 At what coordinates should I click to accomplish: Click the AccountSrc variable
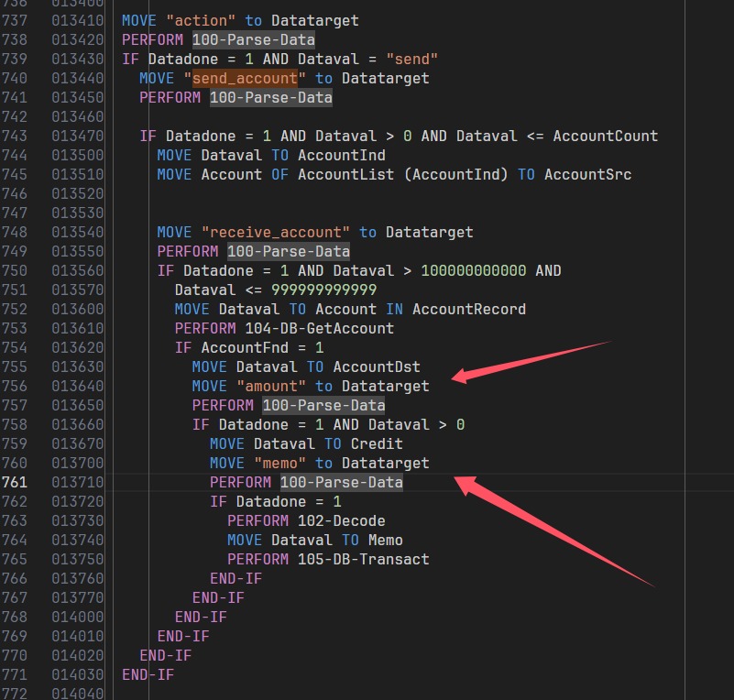click(587, 174)
